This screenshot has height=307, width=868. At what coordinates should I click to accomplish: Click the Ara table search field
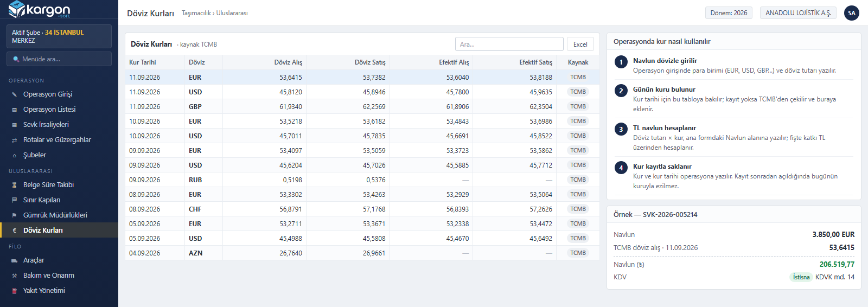pos(509,44)
